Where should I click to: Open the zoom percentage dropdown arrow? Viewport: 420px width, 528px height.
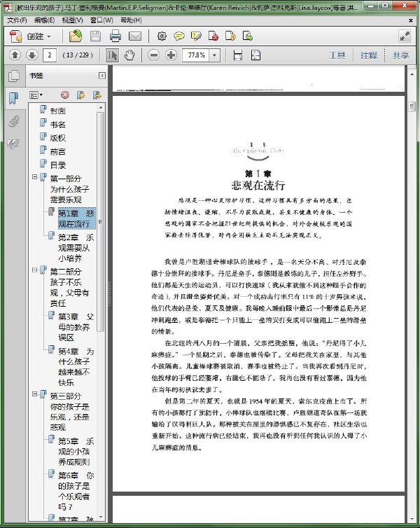214,55
